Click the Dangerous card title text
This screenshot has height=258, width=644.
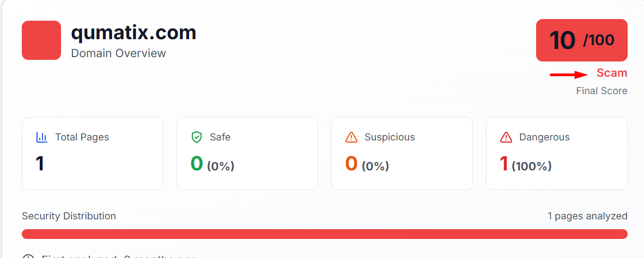(544, 137)
